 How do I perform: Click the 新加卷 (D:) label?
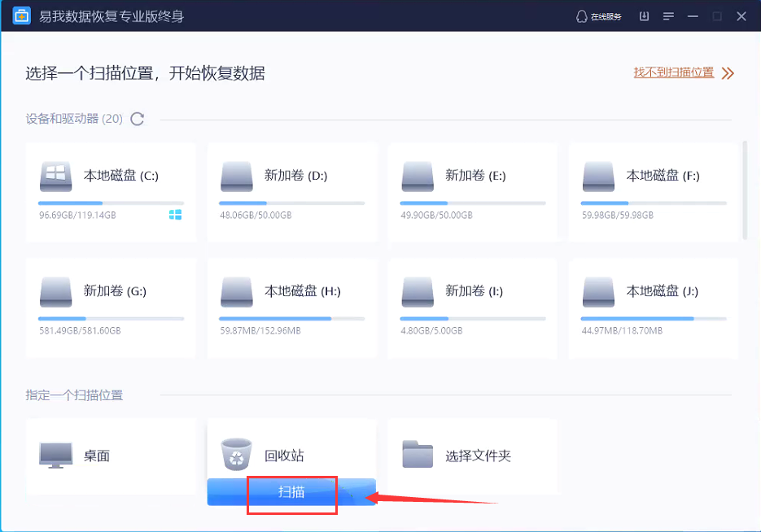coord(295,175)
